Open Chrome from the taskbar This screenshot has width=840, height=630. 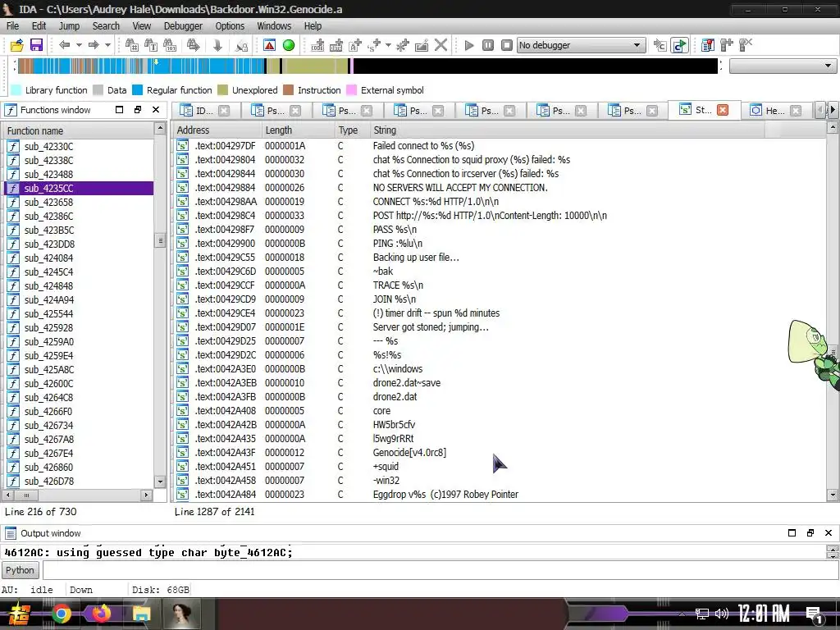pos(61,614)
